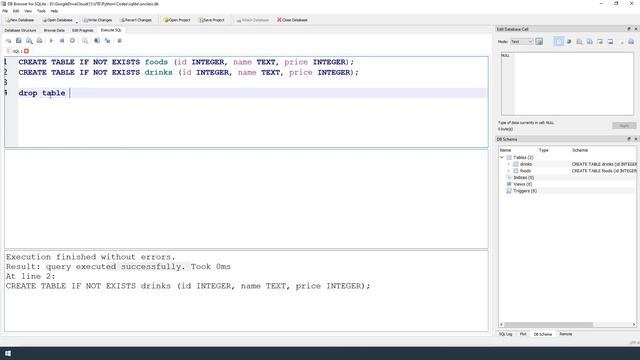This screenshot has height=360, width=640.
Task: Import cell data from file icon
Action: coord(580,42)
